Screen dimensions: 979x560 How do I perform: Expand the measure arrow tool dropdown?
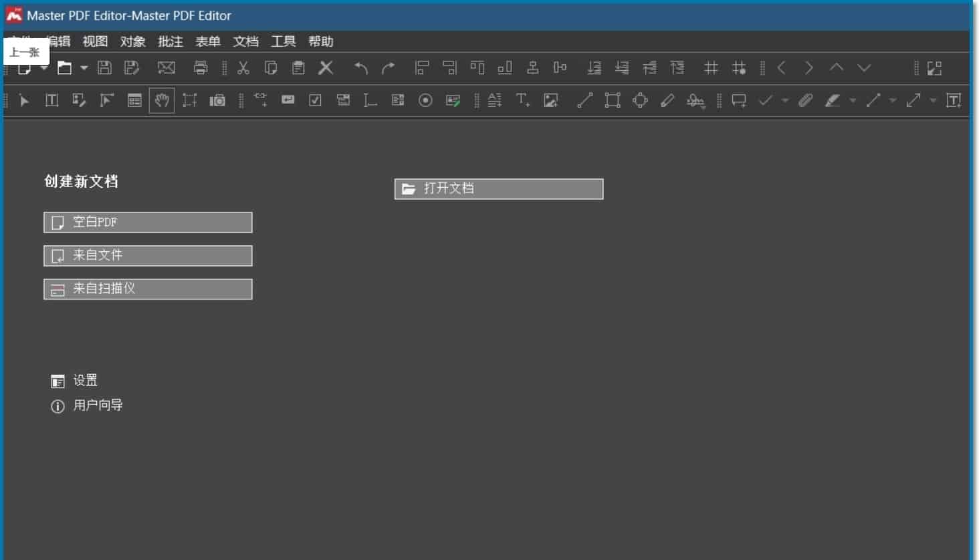pyautogui.click(x=933, y=101)
